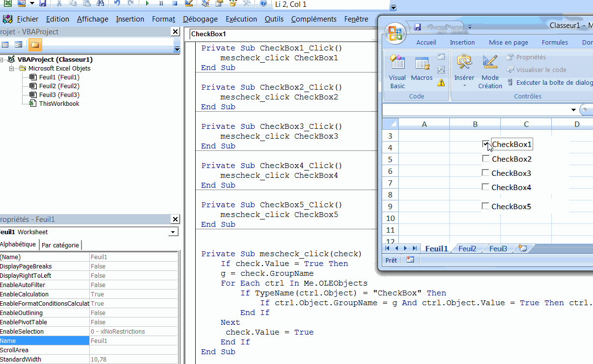This screenshot has width=593, height=364.
Task: Check the CheckBox4 checkbox on the sheet
Action: [x=486, y=187]
